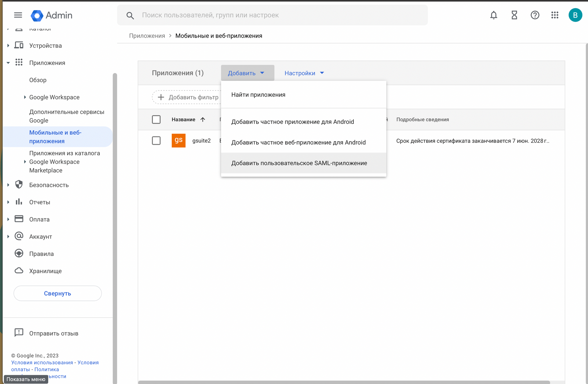
Task: Click the hourglass tasks icon
Action: click(514, 15)
